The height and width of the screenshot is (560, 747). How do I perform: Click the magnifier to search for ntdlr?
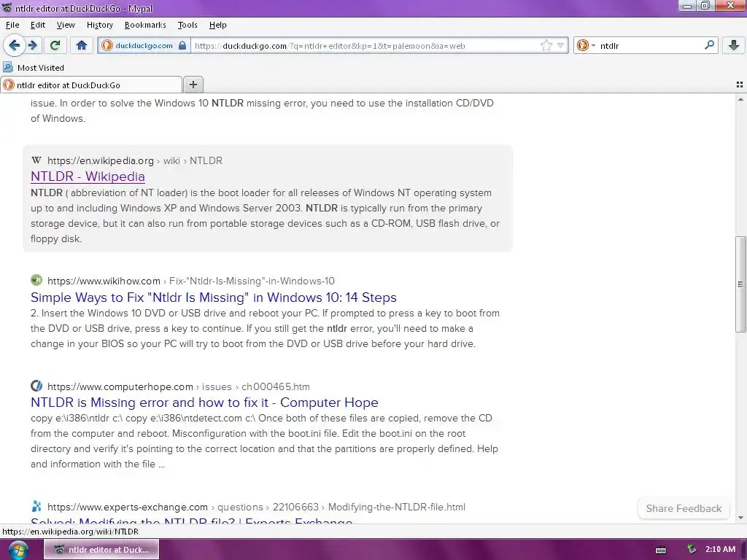click(709, 45)
